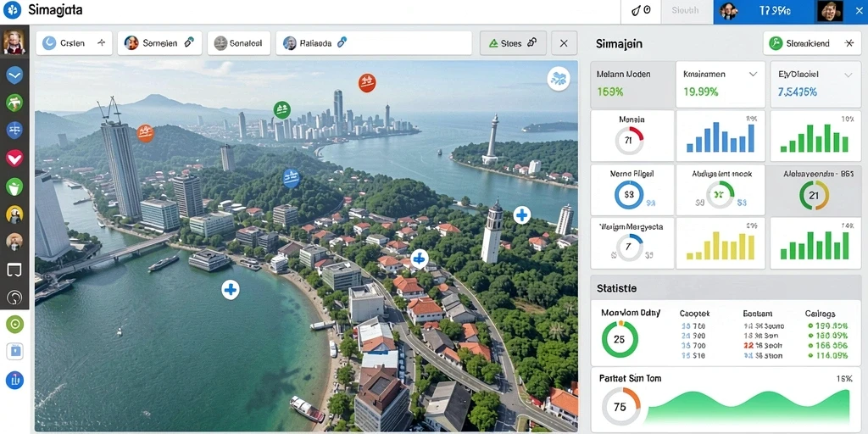Viewport: 868px width, 434px height.
Task: Click the penguin avatar icon in sidebar
Action: pos(14,214)
